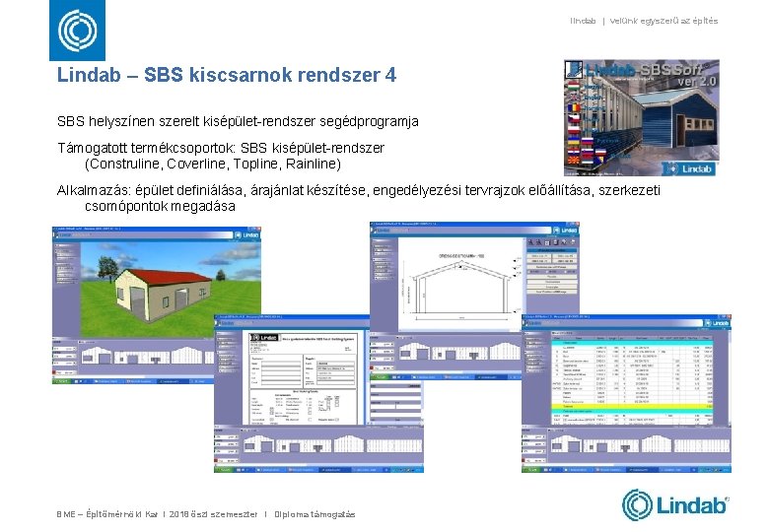Screen dimensions: 769x532
Task: Click Lindab logo on the quotation document
Action: point(264,338)
